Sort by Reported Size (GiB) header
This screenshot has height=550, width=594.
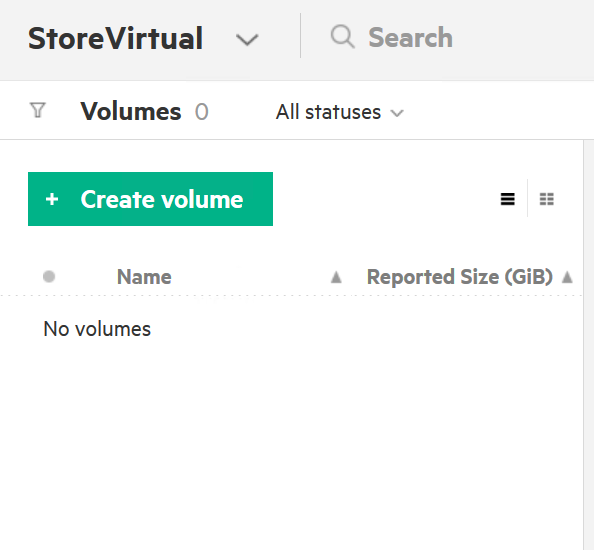tap(460, 277)
